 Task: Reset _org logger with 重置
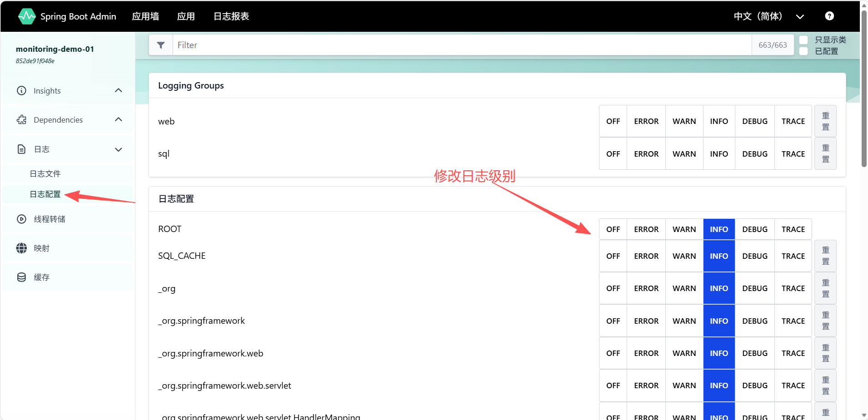tap(825, 288)
